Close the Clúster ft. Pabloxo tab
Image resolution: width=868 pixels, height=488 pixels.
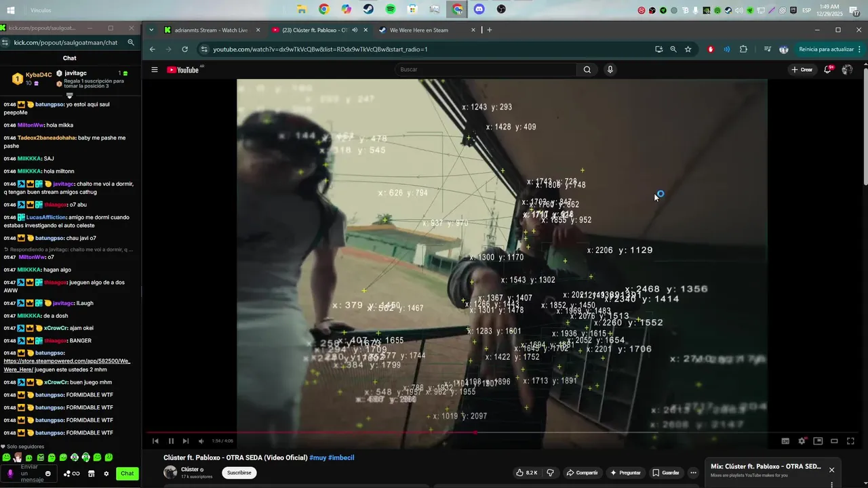point(366,30)
